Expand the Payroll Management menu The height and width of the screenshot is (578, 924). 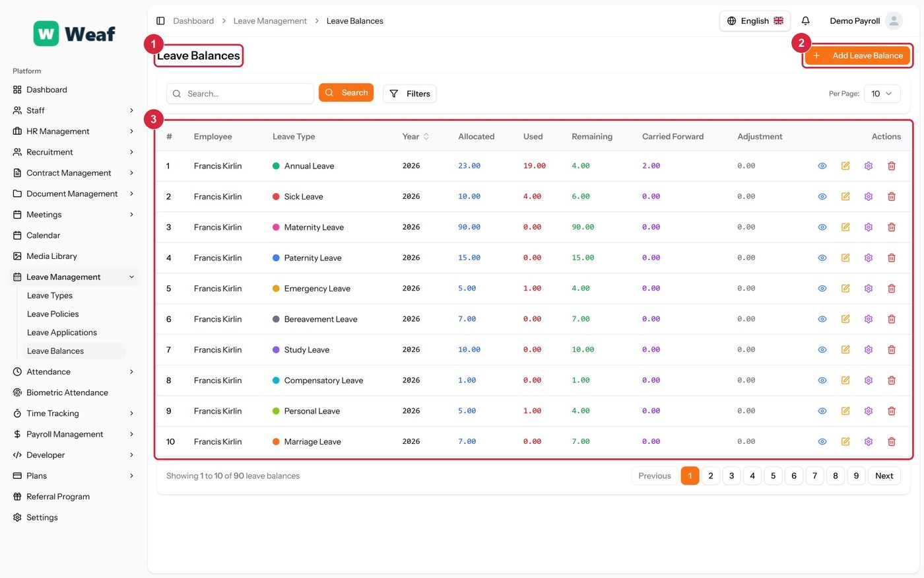tap(73, 434)
